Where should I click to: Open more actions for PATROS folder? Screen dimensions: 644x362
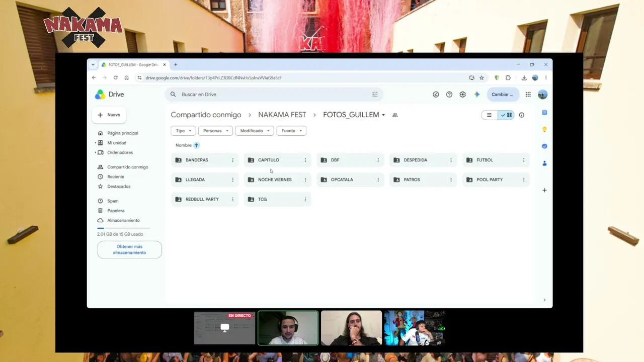[x=451, y=179]
